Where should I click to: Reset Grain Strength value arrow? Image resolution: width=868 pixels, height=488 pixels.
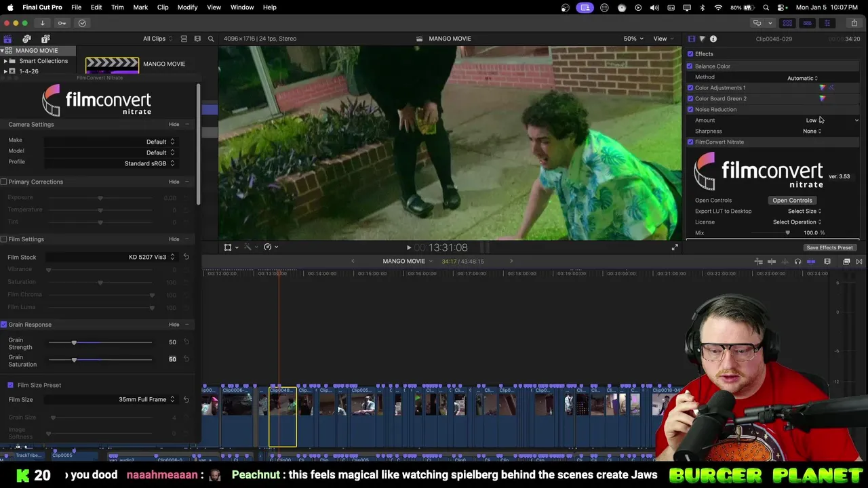point(186,342)
